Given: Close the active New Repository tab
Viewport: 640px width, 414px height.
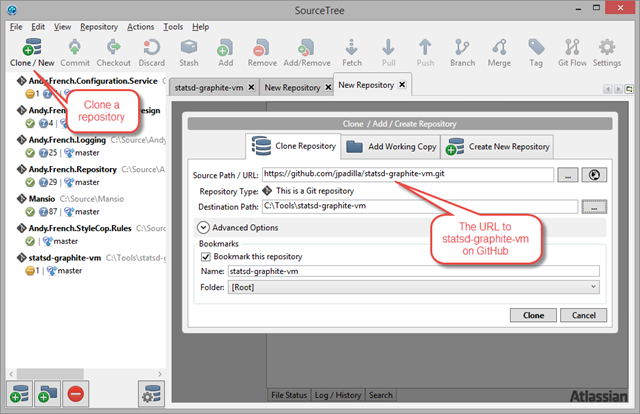Looking at the screenshot, I should pos(402,85).
